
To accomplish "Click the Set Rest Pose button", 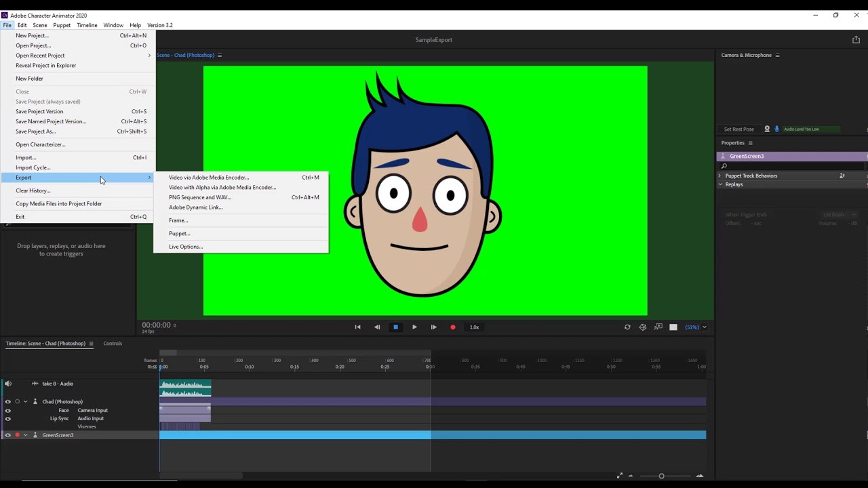I will (738, 129).
